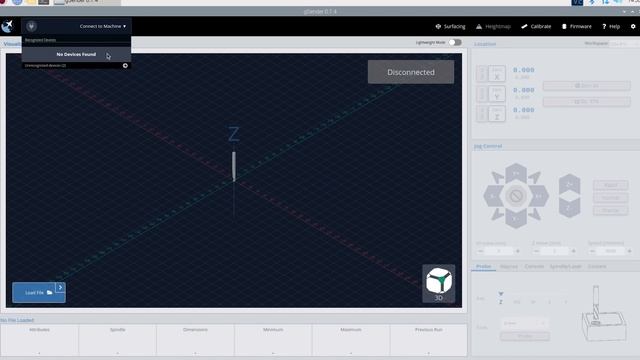Click the Load File button
This screenshot has height=360, width=640.
[x=39, y=293]
